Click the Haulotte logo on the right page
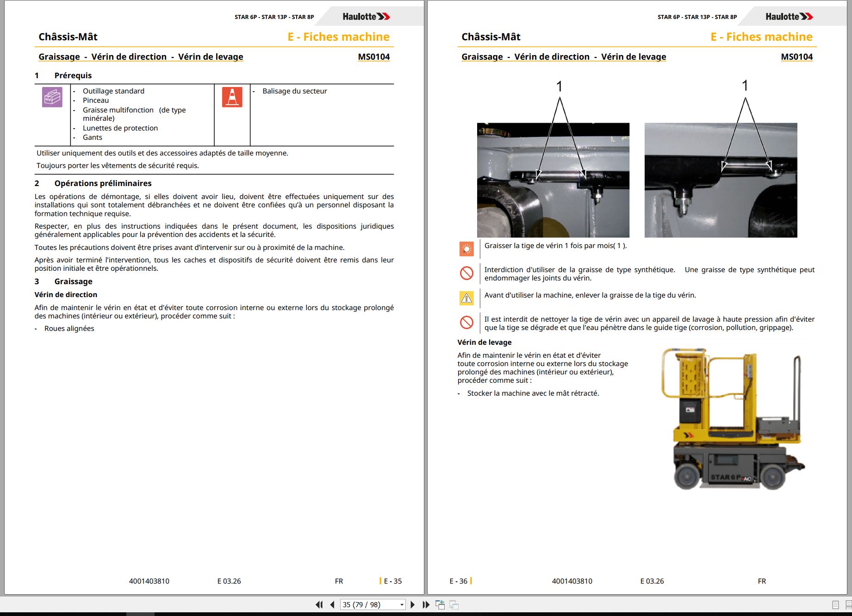Viewport: 852px width, 616px height. [x=790, y=17]
